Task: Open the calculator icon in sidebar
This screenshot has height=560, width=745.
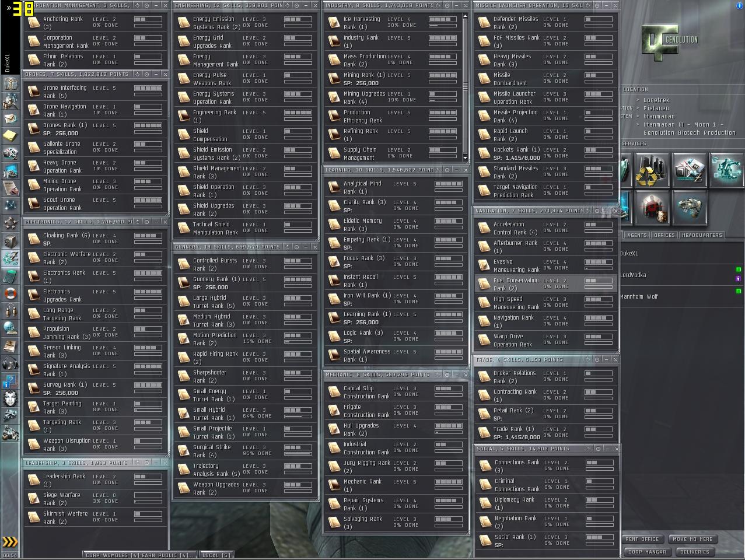Action: click(x=11, y=276)
